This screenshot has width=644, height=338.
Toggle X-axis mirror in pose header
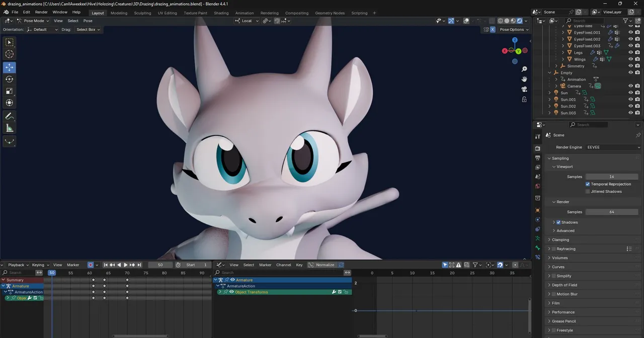[x=493, y=30]
